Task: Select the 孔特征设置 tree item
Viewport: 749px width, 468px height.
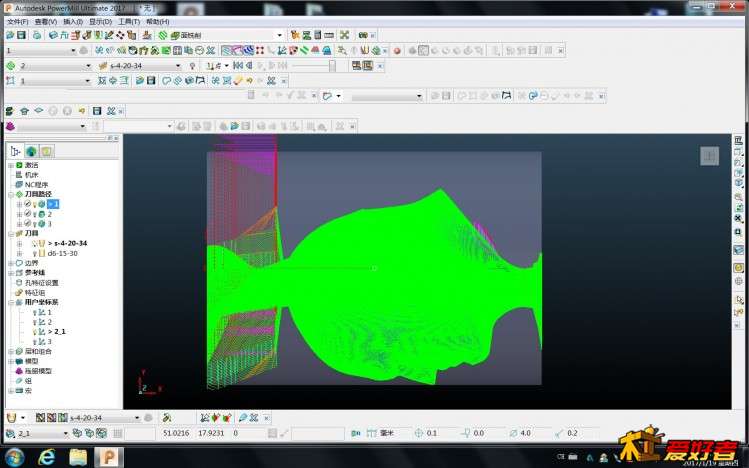Action: coord(42,283)
